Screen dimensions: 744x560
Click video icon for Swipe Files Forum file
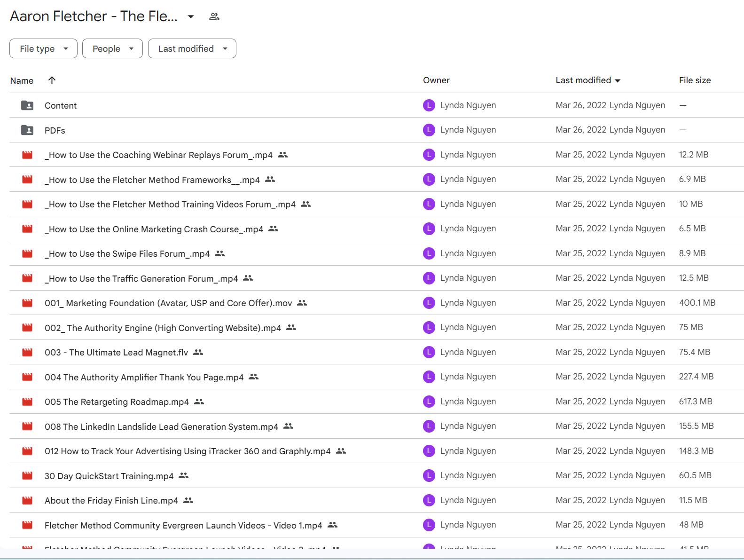(x=27, y=253)
